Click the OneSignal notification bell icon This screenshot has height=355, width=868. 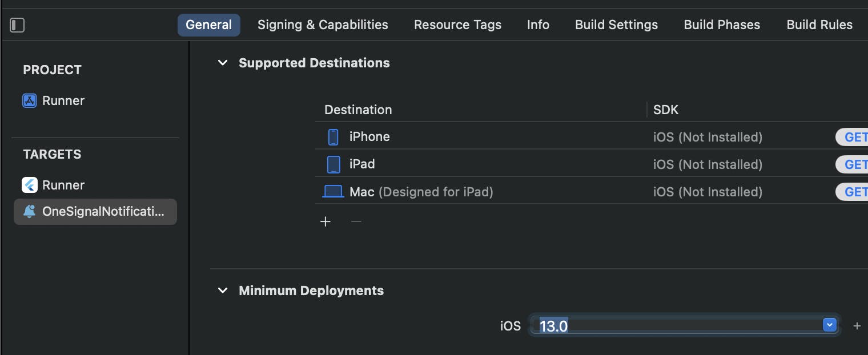point(29,212)
